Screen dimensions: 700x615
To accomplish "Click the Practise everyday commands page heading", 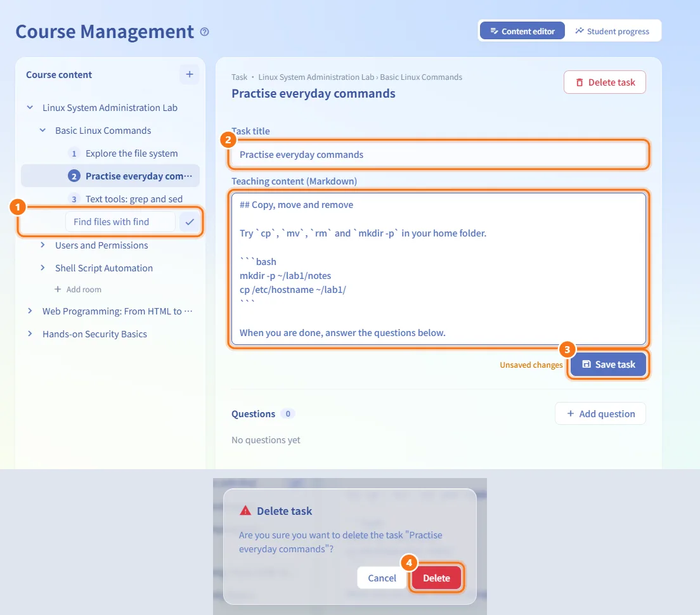I will [313, 93].
